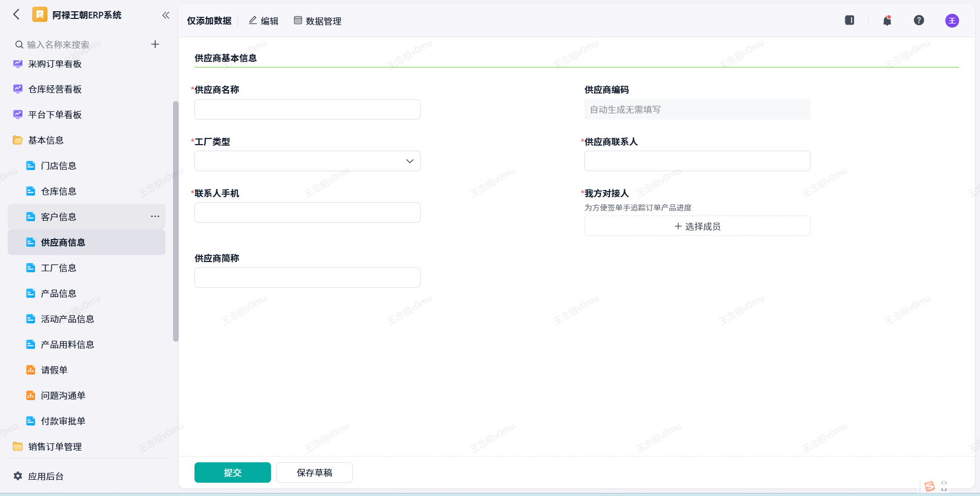Open 仓库经营看板 dashboard

55,89
